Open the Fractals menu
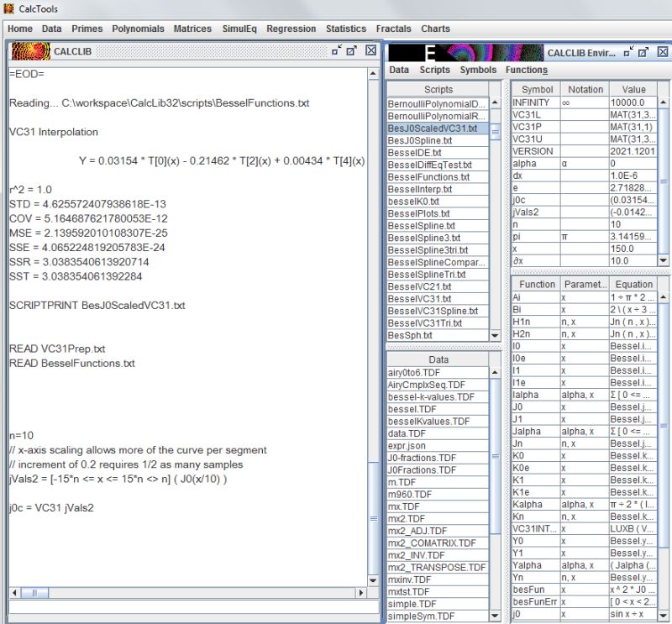672x624 pixels. click(393, 29)
